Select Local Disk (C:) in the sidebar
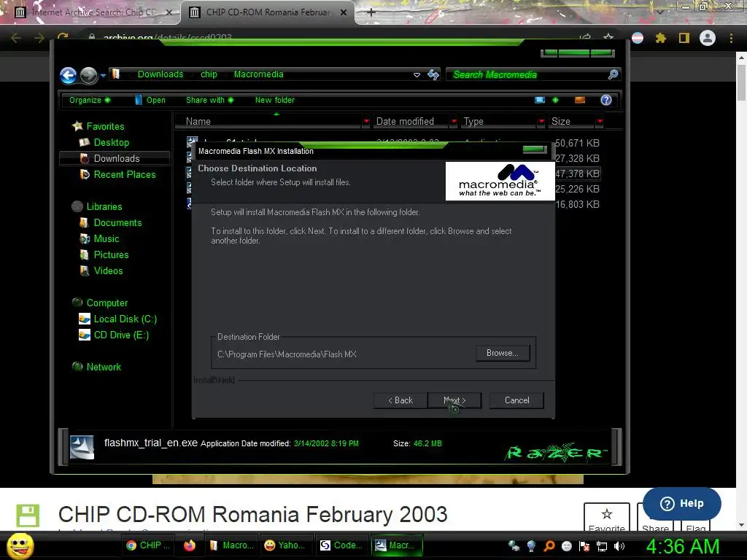Viewport: 747px width, 560px height. coord(125,319)
